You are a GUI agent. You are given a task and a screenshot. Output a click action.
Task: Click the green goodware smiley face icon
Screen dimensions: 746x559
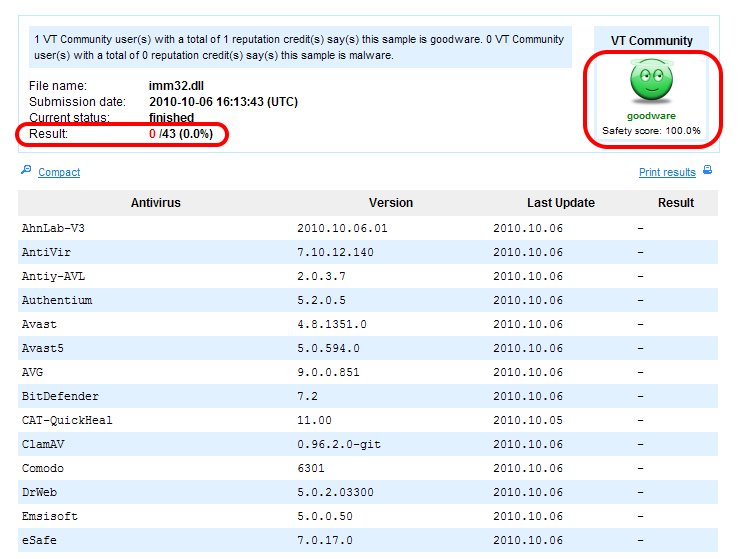pos(651,81)
